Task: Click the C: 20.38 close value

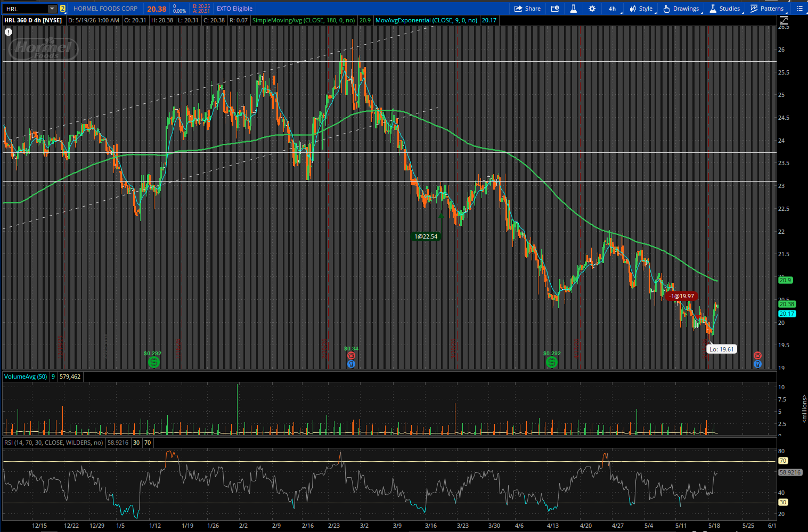Action: coord(214,20)
